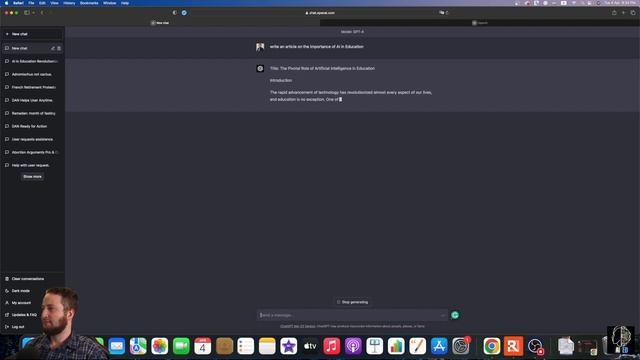Open the Safari Edit menu

42,3
